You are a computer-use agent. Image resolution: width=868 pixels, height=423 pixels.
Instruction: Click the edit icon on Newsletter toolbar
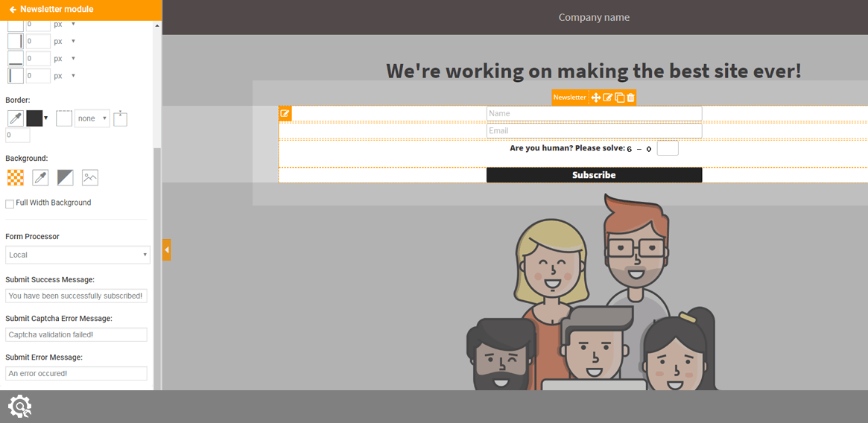pos(607,98)
